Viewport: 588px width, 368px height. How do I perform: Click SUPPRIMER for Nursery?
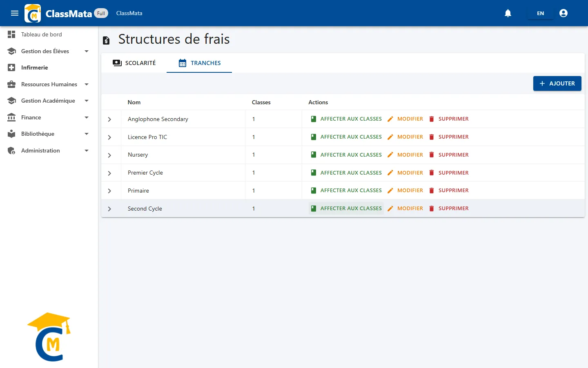(x=448, y=155)
